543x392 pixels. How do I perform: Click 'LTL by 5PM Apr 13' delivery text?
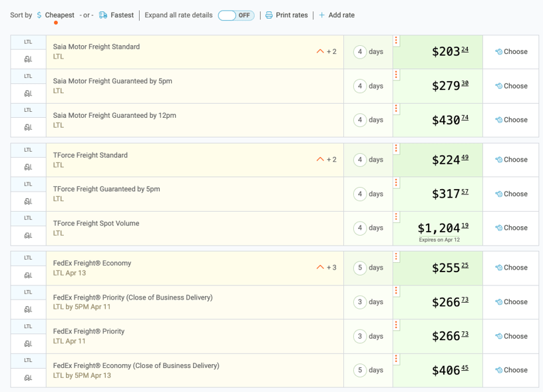(x=82, y=375)
